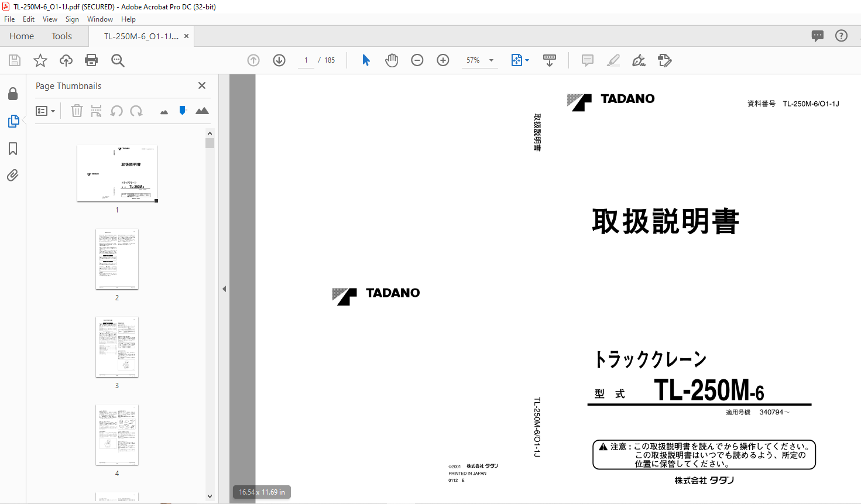Adjust the thumbnail size slider handle

183,110
